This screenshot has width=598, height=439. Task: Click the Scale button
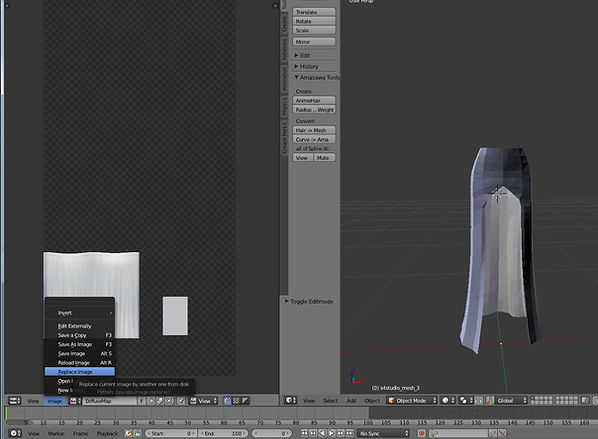(314, 30)
